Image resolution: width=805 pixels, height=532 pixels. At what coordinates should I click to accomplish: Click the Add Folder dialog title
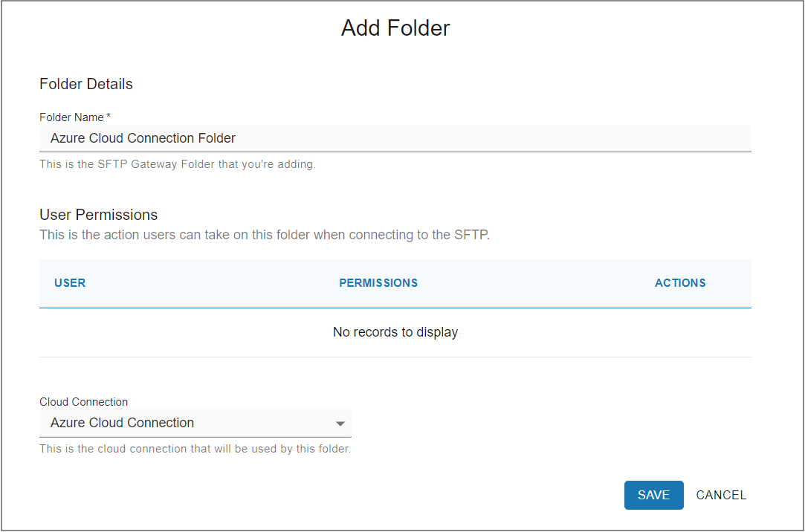395,28
